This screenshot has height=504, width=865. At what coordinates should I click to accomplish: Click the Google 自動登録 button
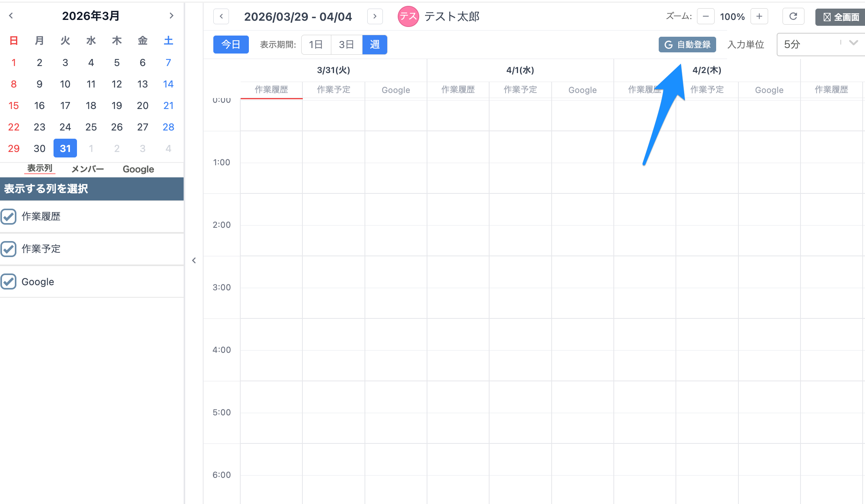pos(687,45)
